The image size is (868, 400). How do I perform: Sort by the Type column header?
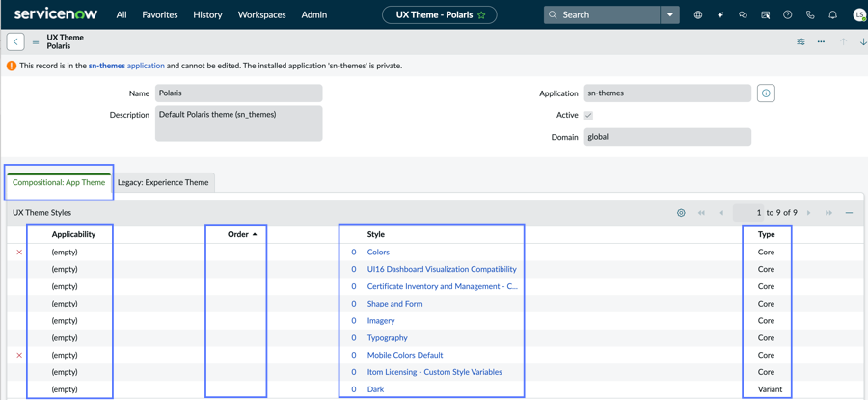(x=766, y=234)
